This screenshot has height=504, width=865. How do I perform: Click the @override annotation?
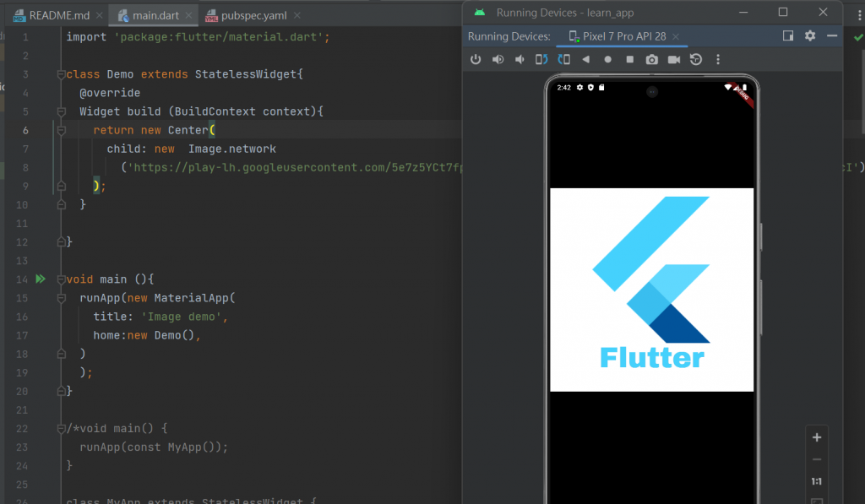pyautogui.click(x=110, y=93)
